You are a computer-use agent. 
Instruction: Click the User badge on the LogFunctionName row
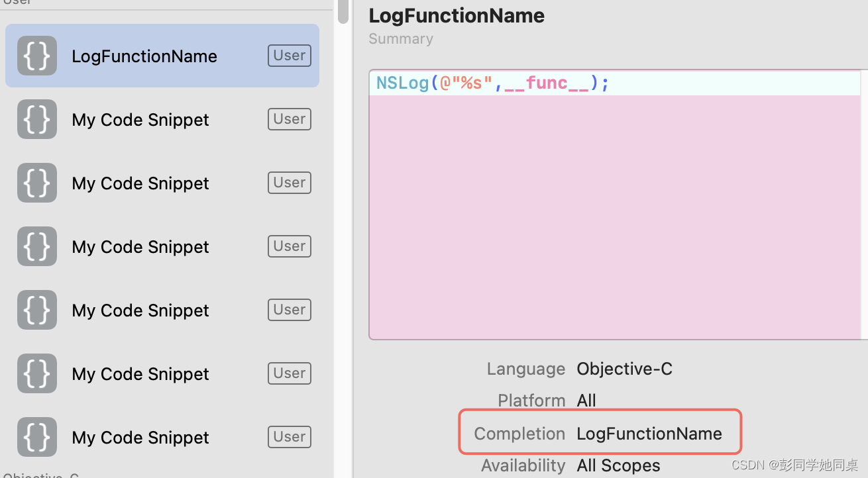pyautogui.click(x=290, y=56)
